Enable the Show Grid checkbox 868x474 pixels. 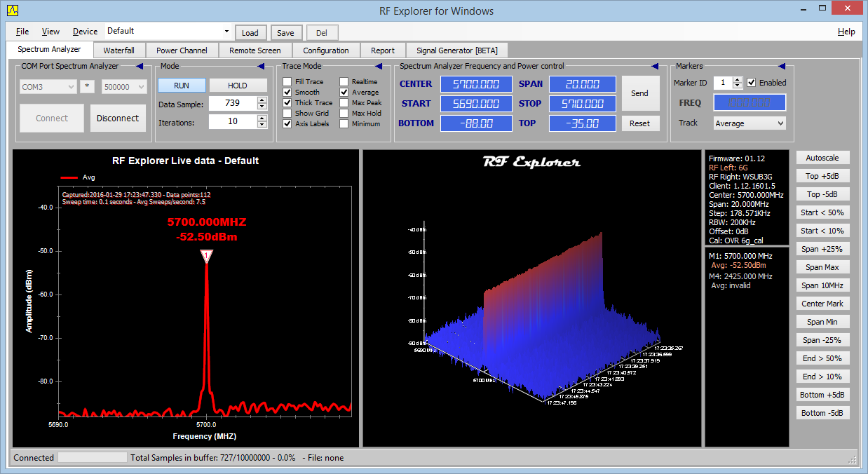[x=287, y=114]
